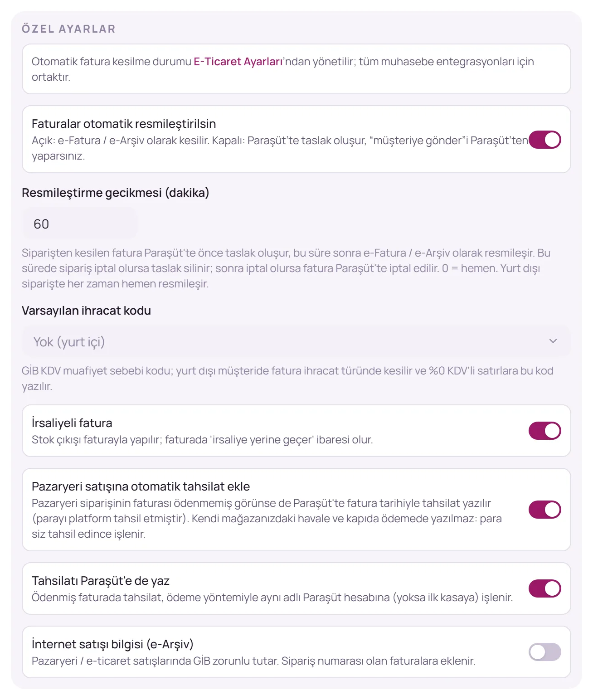The height and width of the screenshot is (700, 593).
Task: Disable the Faturalar otomatik resmileştirilsin switch
Action: [x=544, y=140]
